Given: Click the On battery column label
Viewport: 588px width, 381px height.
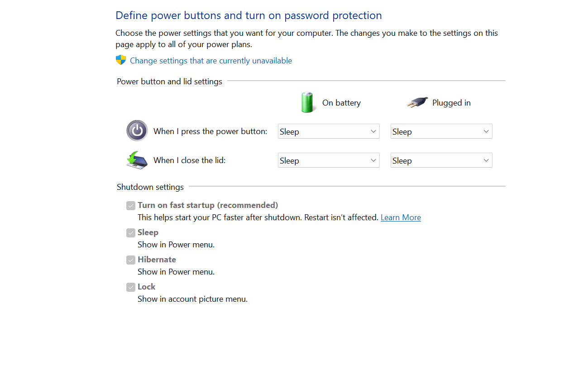Looking at the screenshot, I should click(341, 103).
